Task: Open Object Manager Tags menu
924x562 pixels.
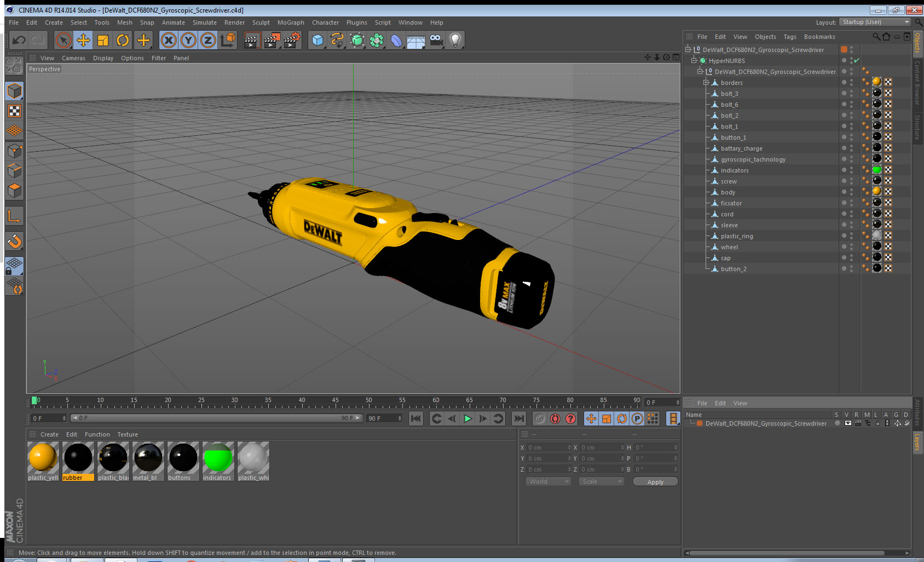Action: point(790,37)
